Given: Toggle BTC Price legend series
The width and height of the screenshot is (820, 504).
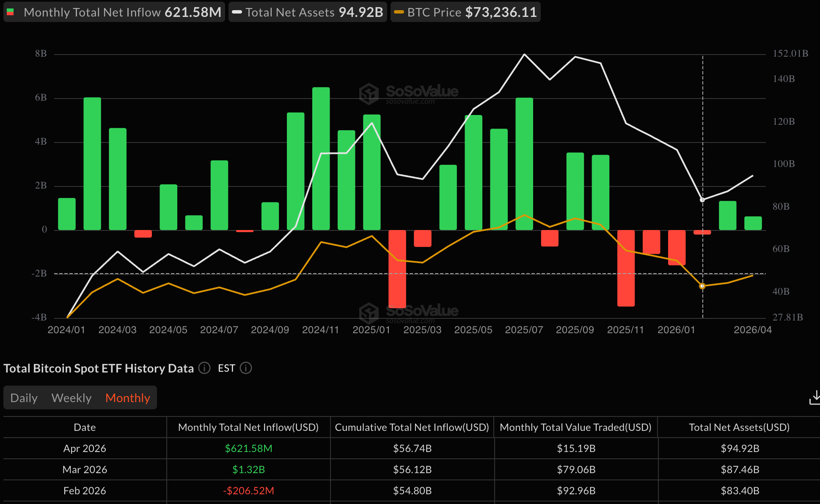Looking at the screenshot, I should (465, 12).
